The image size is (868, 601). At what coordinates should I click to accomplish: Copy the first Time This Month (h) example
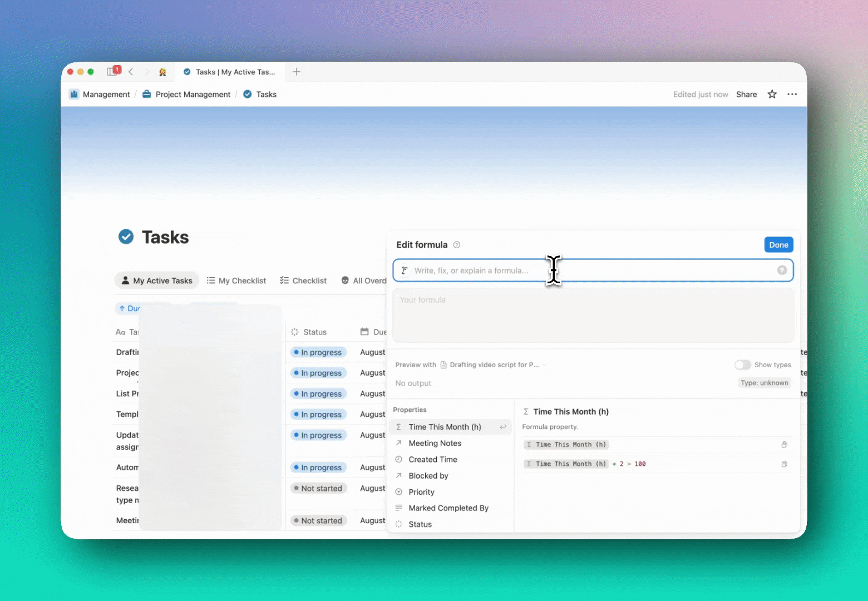[x=784, y=445]
